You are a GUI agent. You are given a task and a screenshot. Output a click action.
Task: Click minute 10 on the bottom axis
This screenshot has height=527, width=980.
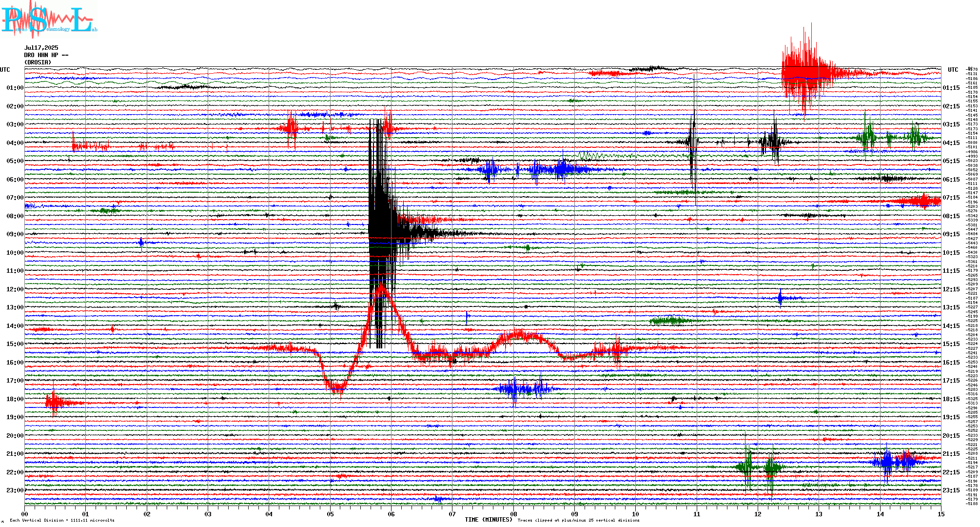tap(636, 514)
